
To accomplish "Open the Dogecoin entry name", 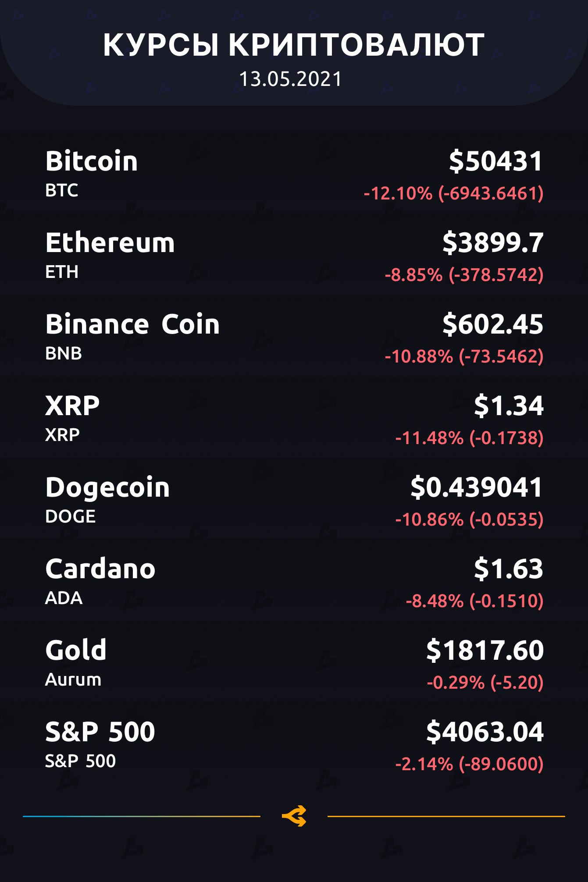I will pyautogui.click(x=107, y=487).
